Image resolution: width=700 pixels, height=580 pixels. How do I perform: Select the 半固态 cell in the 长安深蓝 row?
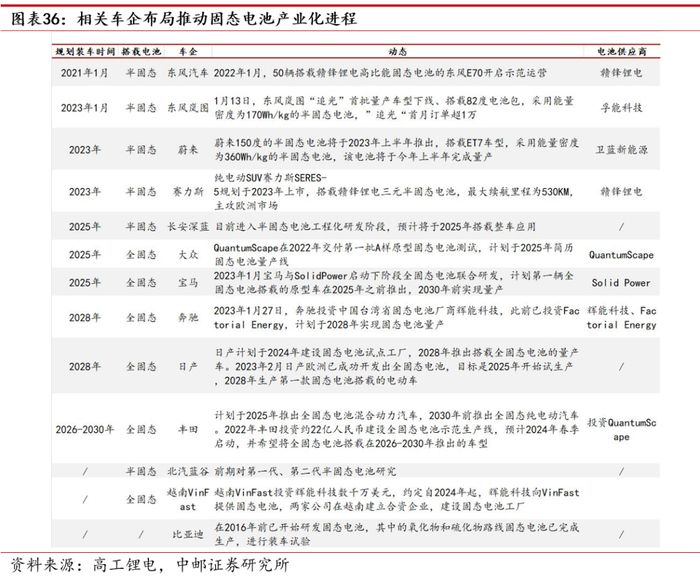[x=141, y=226]
